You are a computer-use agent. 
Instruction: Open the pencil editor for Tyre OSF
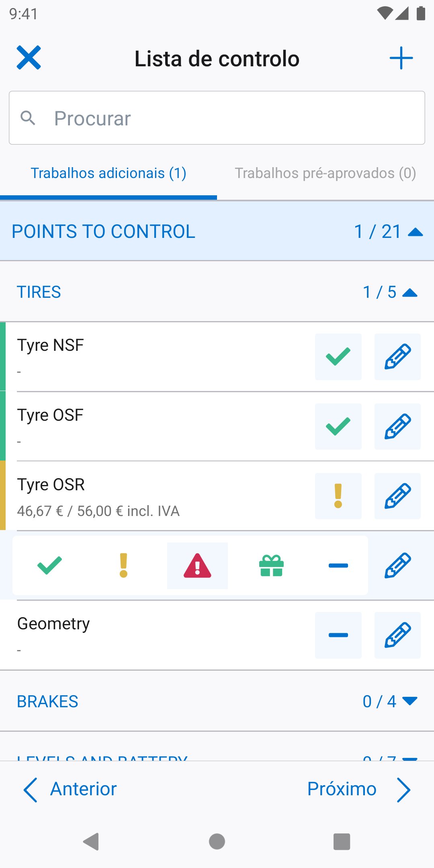pos(397,426)
